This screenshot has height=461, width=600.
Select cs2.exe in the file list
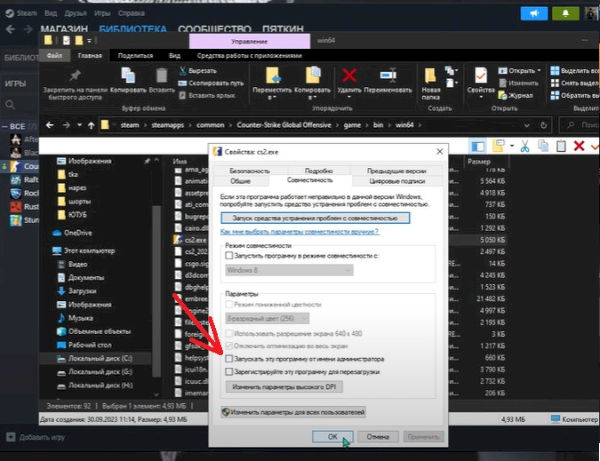191,240
